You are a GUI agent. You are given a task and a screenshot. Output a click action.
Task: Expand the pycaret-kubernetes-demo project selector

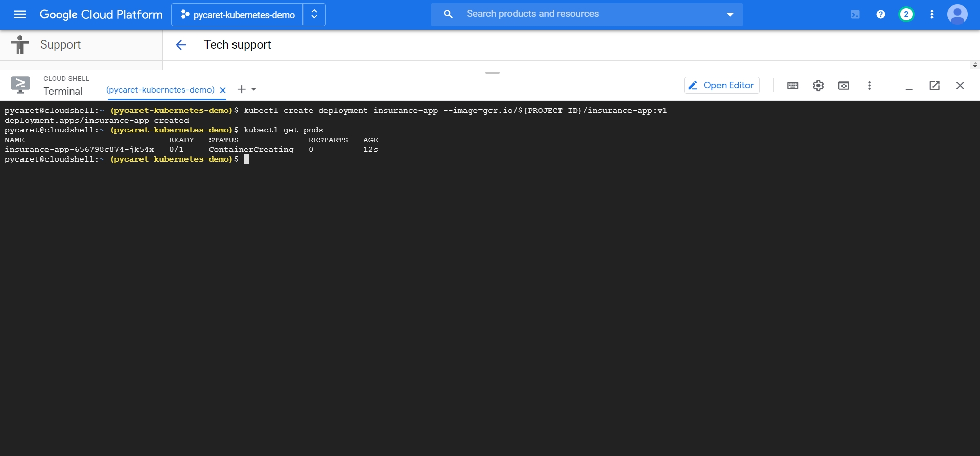click(248, 15)
